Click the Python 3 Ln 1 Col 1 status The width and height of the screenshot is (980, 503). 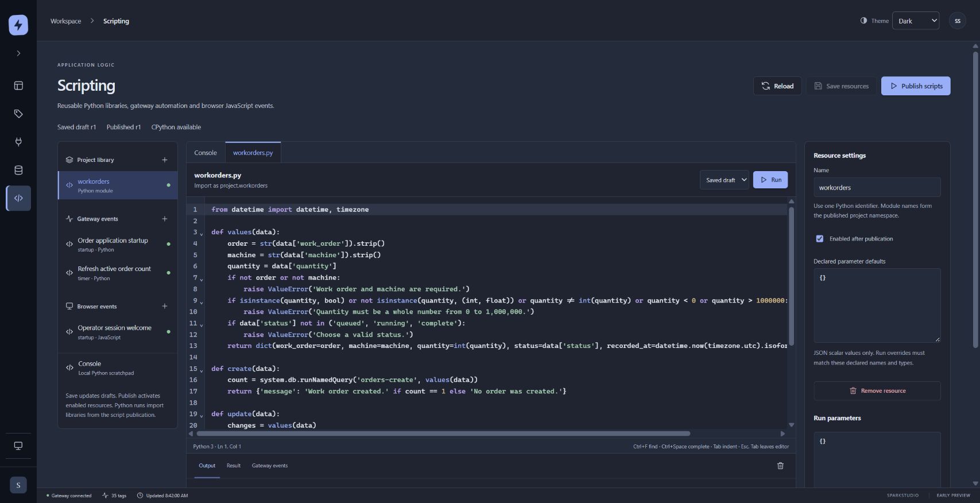coord(217,446)
